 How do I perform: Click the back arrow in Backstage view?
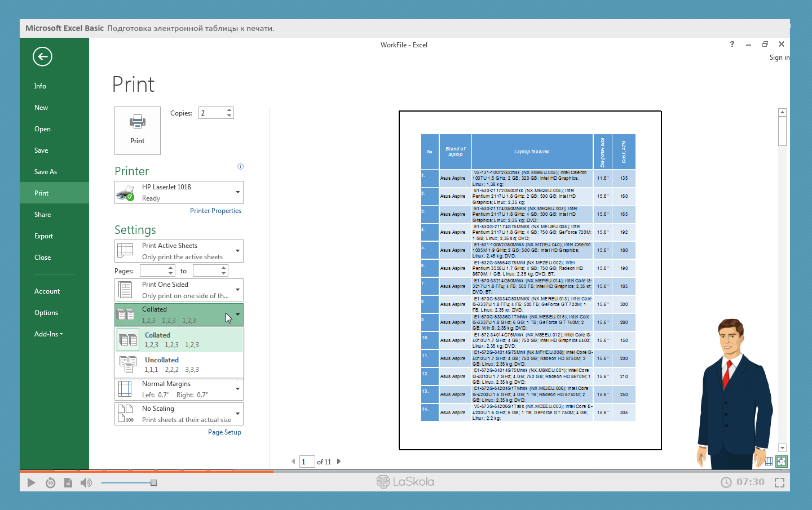click(42, 56)
